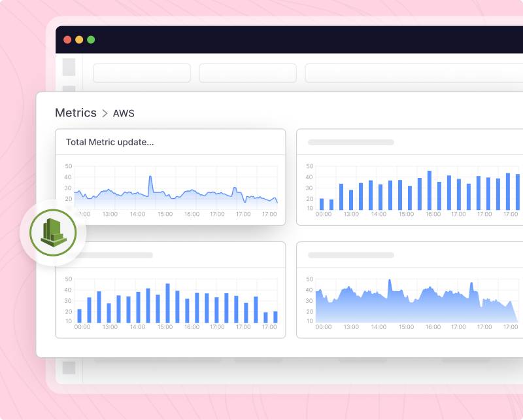Image resolution: width=523 pixels, height=420 pixels.
Task: Click the leftmost toolbar input field
Action: (x=141, y=73)
